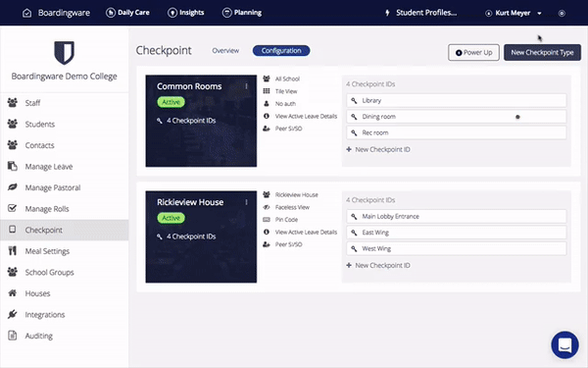Open the Library checkpoint ID

click(x=457, y=101)
